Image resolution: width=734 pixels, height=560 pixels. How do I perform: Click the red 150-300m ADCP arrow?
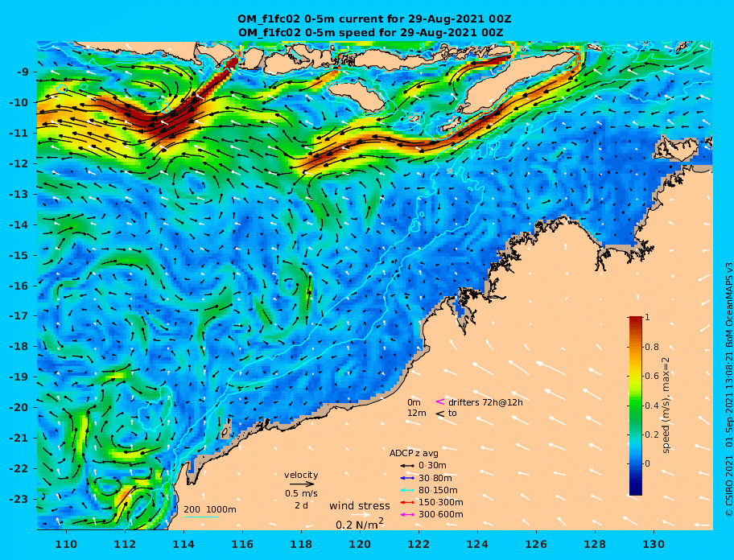(407, 502)
